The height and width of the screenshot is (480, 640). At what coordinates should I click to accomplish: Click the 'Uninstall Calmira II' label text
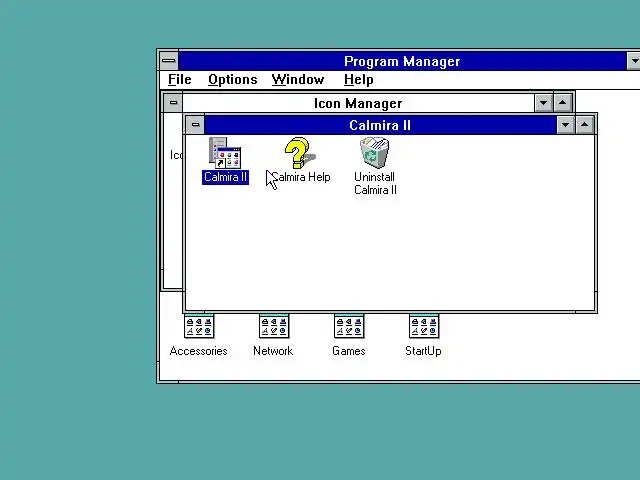tap(375, 183)
